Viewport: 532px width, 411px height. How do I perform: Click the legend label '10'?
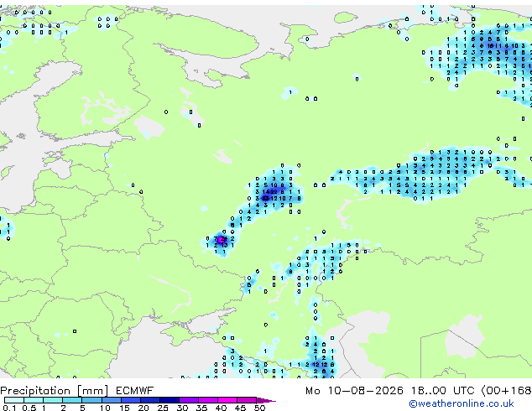pyautogui.click(x=105, y=408)
